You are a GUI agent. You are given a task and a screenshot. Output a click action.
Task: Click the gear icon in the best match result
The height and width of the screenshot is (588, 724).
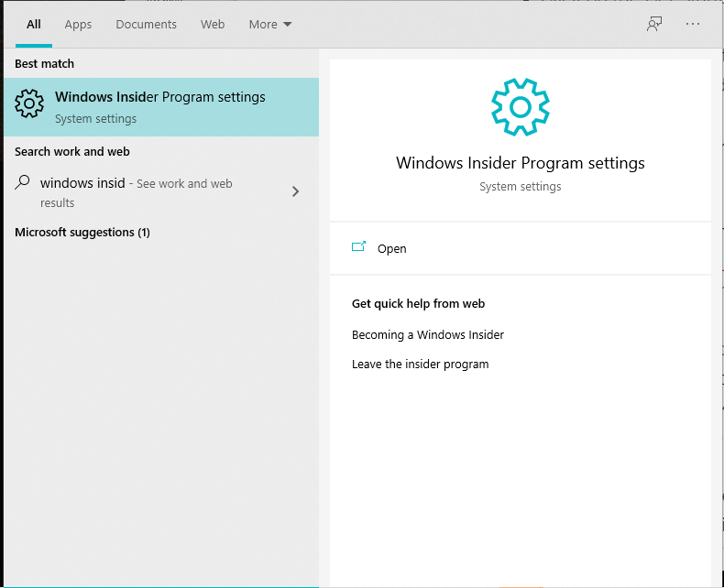coord(29,105)
